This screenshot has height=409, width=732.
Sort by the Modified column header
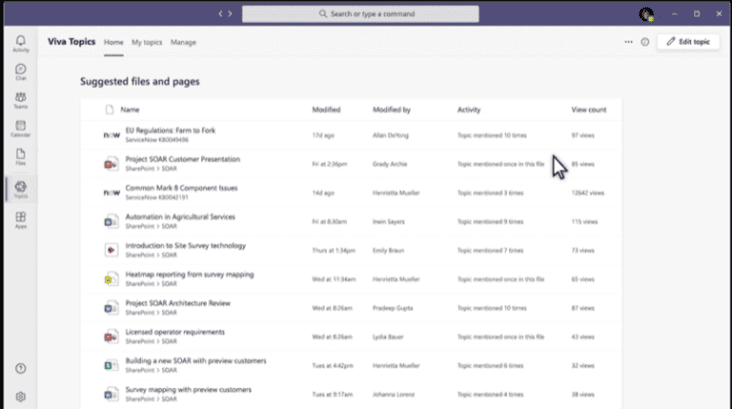[x=326, y=109]
